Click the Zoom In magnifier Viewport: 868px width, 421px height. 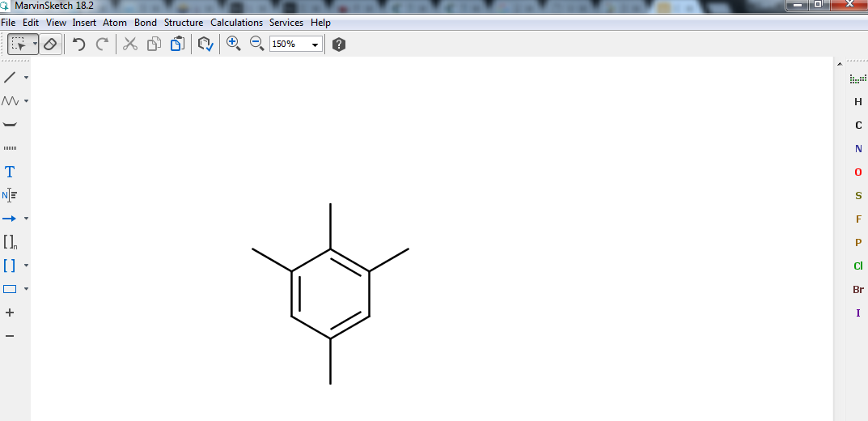pos(234,45)
